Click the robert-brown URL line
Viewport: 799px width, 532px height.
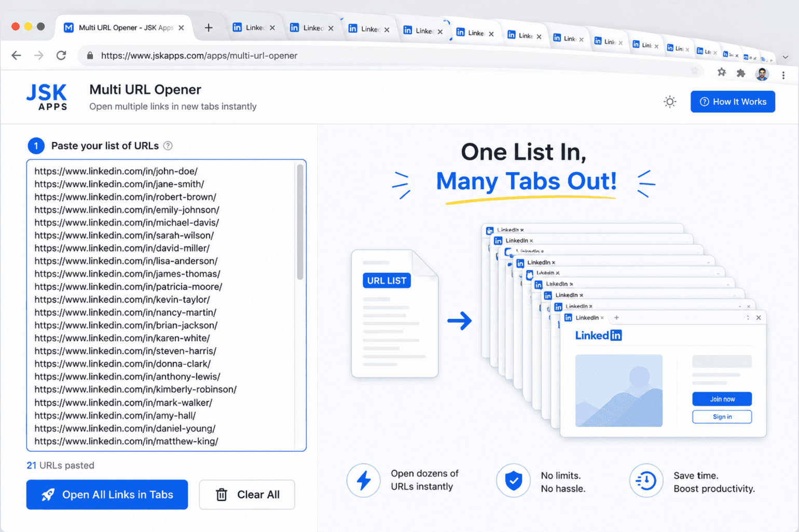tap(126, 197)
